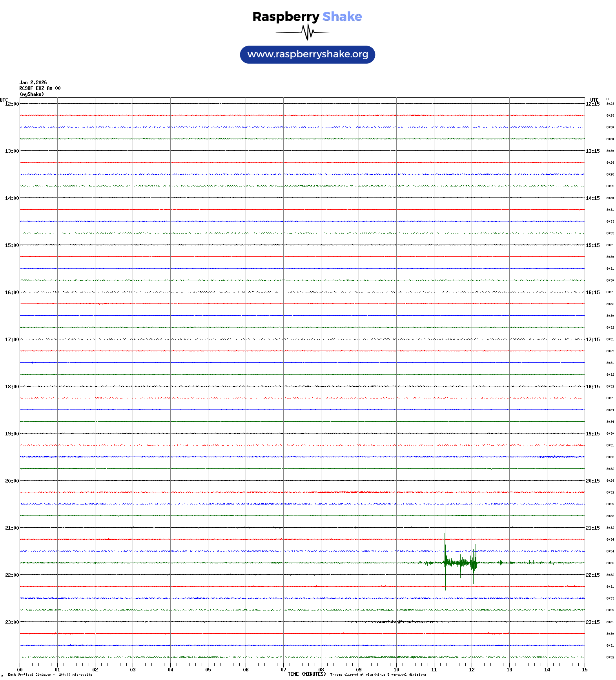This screenshot has height=680, width=616.
Task: Click the 17:15 UTC label on right axis
Action: (x=592, y=340)
